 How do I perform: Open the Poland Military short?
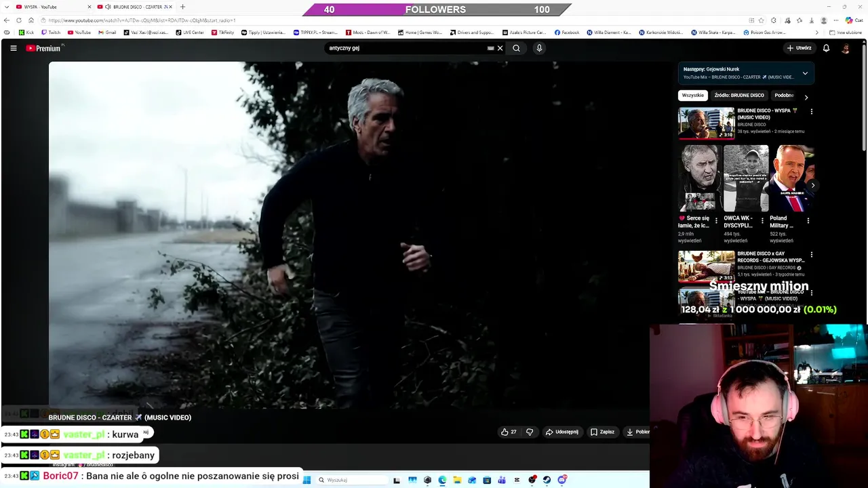pos(792,178)
